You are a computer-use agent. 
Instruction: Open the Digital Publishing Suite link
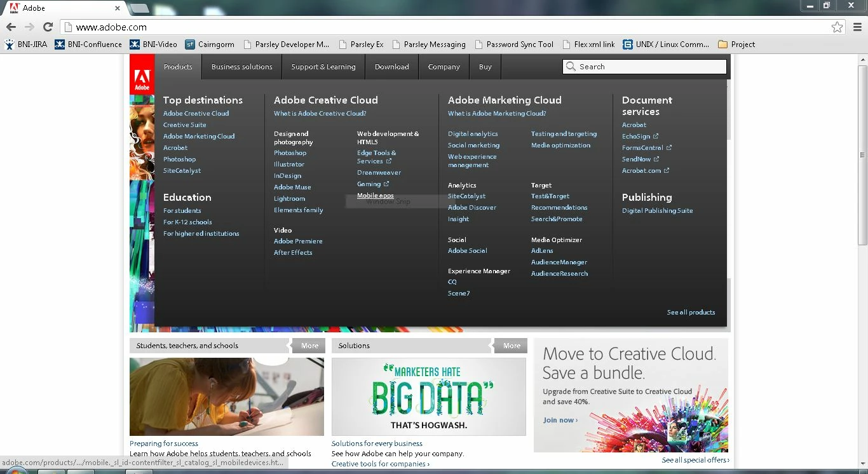coord(658,211)
